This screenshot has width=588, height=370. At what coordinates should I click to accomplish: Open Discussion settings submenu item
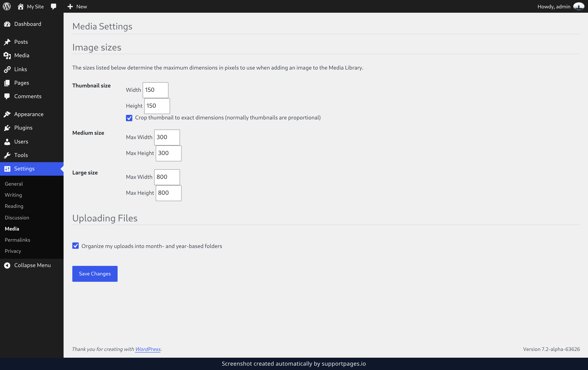tap(17, 217)
